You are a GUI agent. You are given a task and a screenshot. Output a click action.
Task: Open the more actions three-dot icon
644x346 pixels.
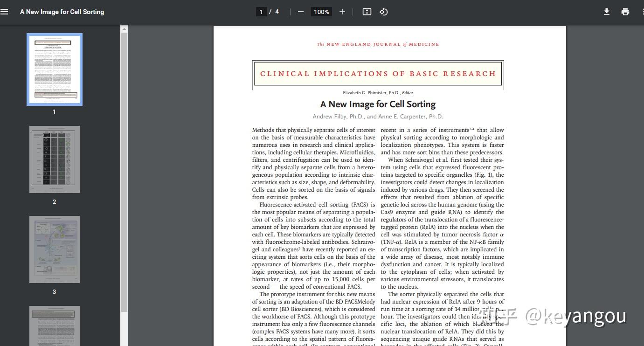point(641,12)
